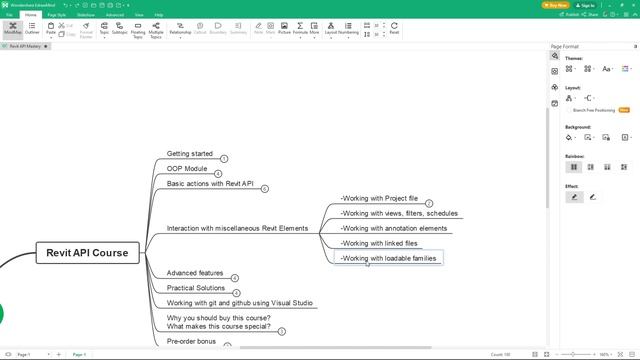
Task: Expand Practical Solutions node circle
Action: 236,293
